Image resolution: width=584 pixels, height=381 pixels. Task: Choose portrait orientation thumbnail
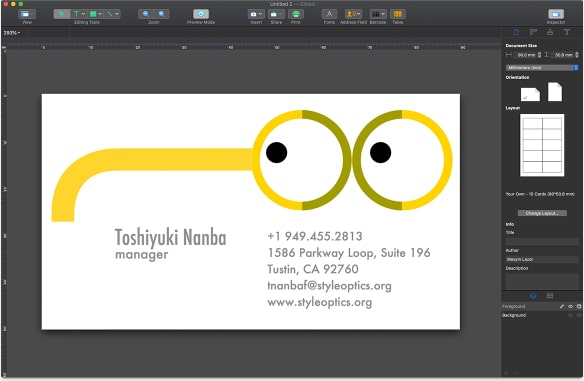[x=555, y=92]
